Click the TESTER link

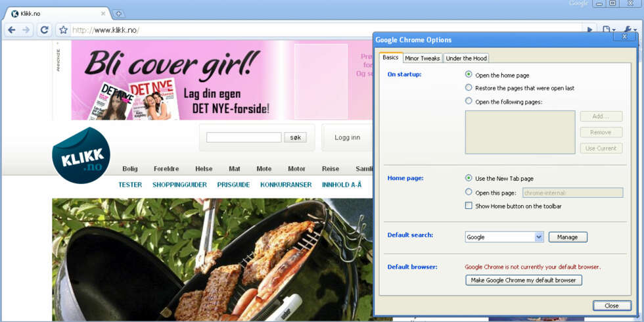pyautogui.click(x=130, y=185)
